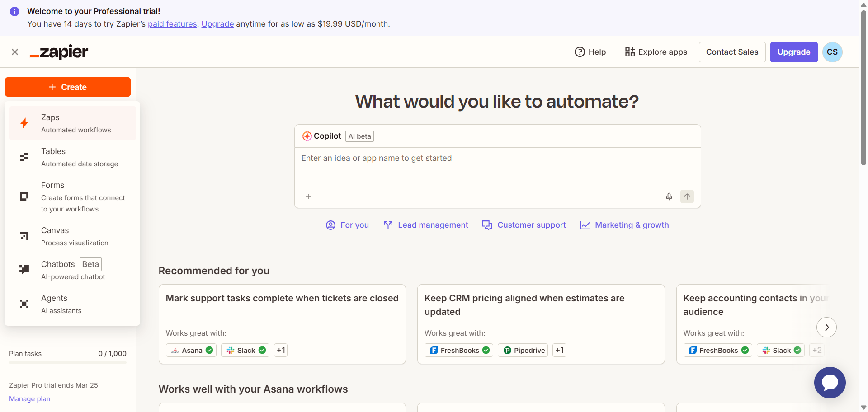
Task: Click the purple Upgrade button
Action: click(x=793, y=52)
